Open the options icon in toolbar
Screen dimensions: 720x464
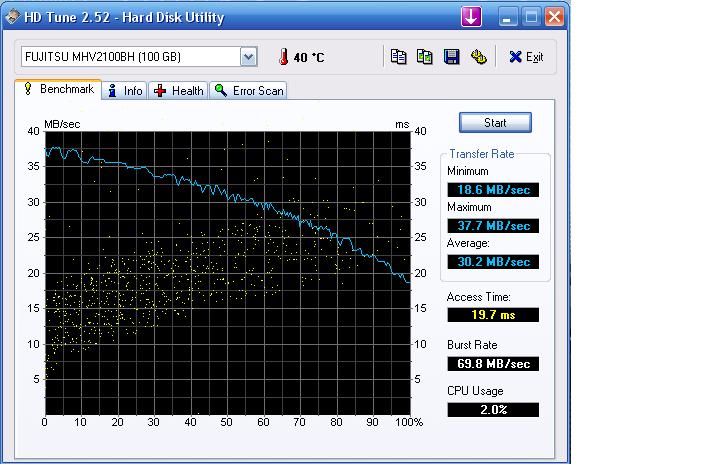tap(478, 57)
